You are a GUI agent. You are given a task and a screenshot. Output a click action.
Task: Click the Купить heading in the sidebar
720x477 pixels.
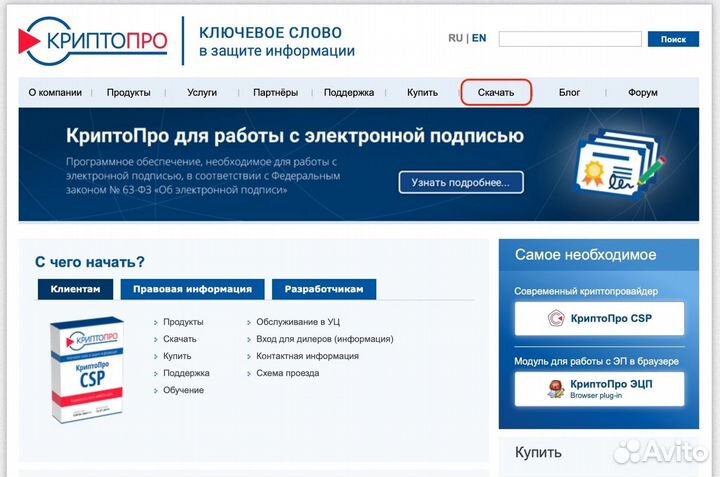(x=538, y=452)
